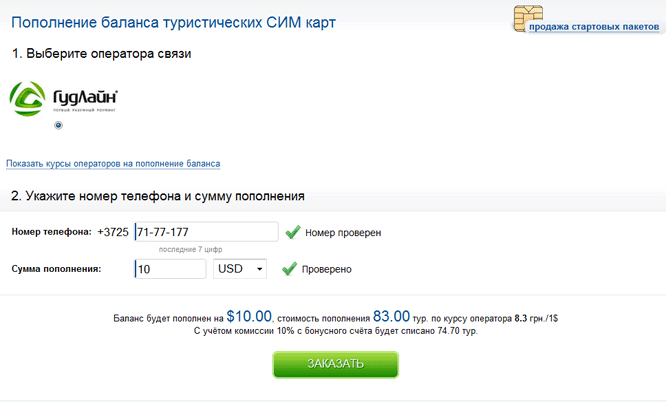
Task: Click the Номер телефона label
Action: pos(51,232)
